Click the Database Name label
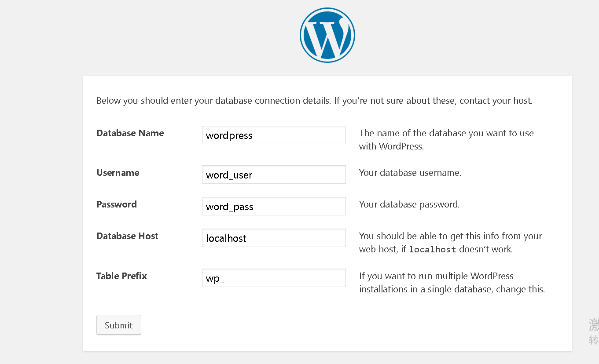Screen dimensions: 599x364 [130, 133]
